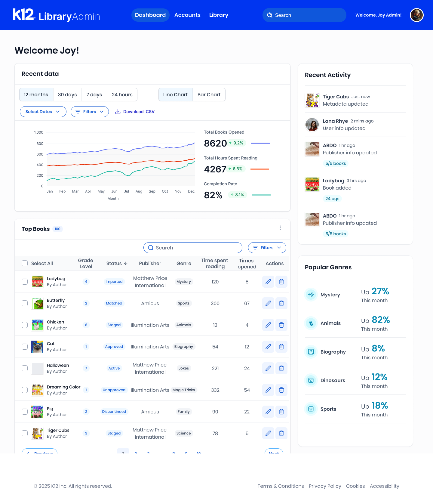This screenshot has width=433, height=504.
Task: Delete the Butterfly book with trash icon
Action: pos(281,303)
